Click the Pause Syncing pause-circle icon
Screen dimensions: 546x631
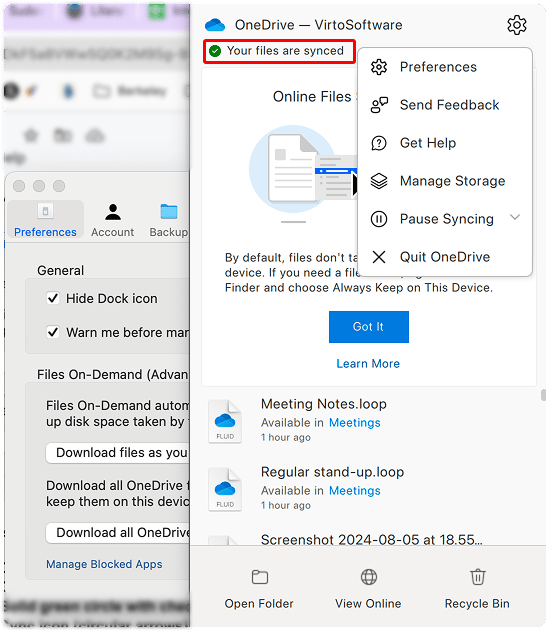tap(379, 219)
